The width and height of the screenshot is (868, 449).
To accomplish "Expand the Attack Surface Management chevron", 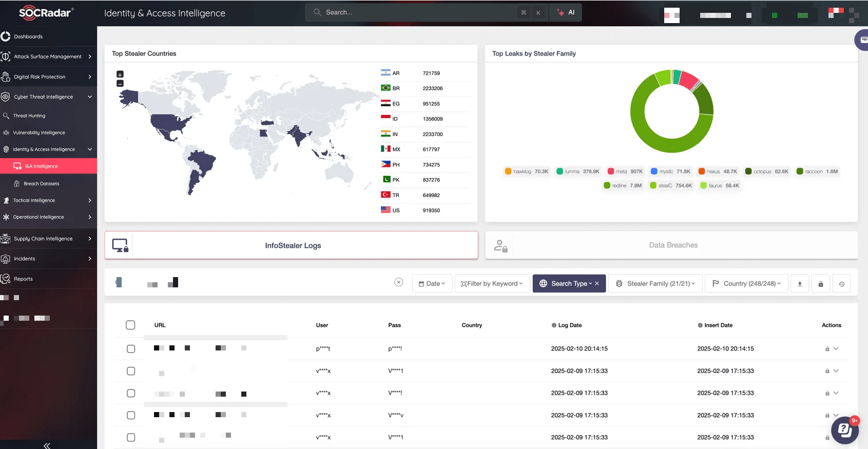I will click(x=90, y=56).
